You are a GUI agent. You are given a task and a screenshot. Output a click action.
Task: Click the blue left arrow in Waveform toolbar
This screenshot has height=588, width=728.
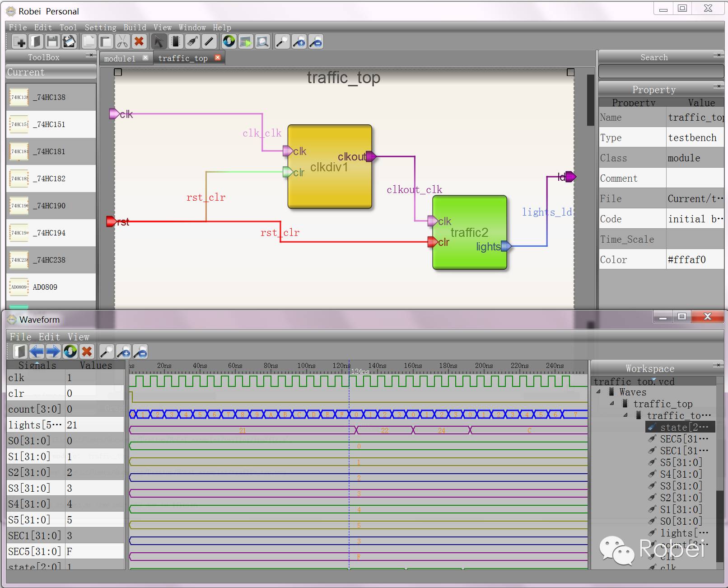37,351
